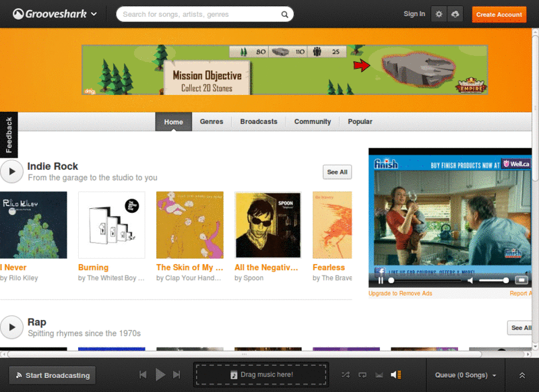Click the Grooveshark logo
This screenshot has width=539, height=392.
(x=49, y=14)
